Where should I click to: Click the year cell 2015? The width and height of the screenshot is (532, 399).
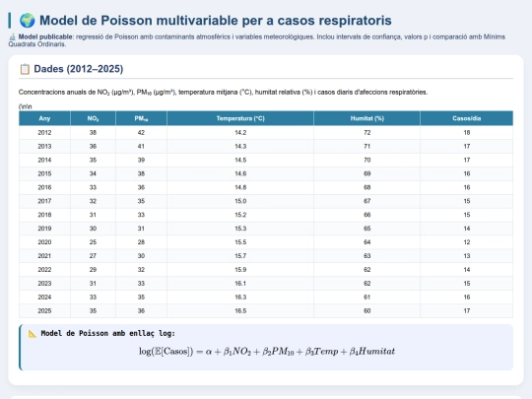tap(44, 173)
